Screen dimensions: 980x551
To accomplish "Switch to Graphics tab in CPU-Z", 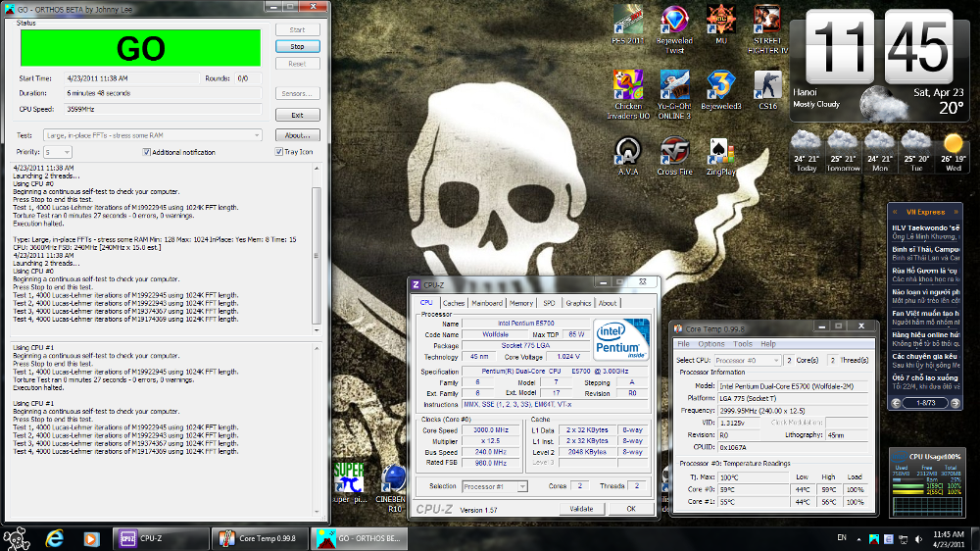I will pos(578,303).
